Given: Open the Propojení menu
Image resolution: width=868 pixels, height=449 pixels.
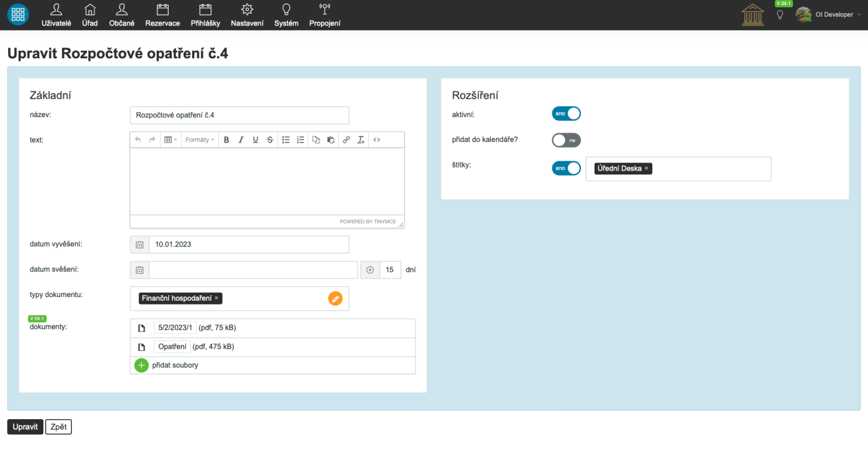Looking at the screenshot, I should pyautogui.click(x=324, y=15).
